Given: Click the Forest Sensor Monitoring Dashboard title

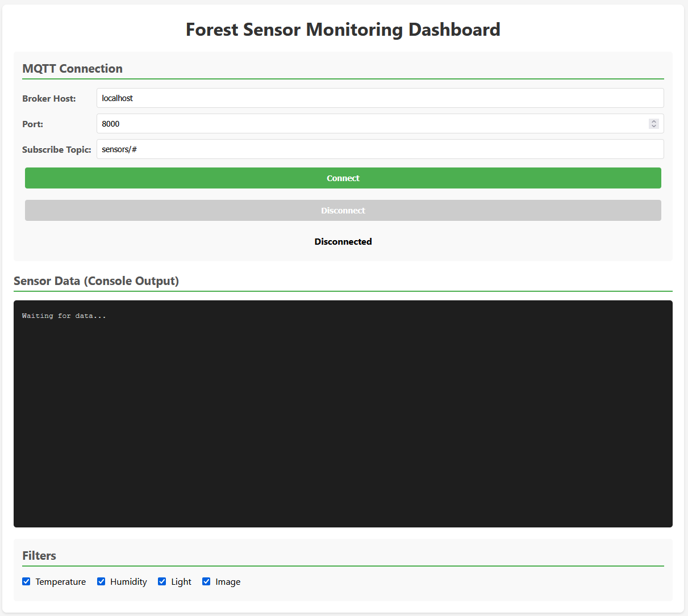Looking at the screenshot, I should 343,30.
